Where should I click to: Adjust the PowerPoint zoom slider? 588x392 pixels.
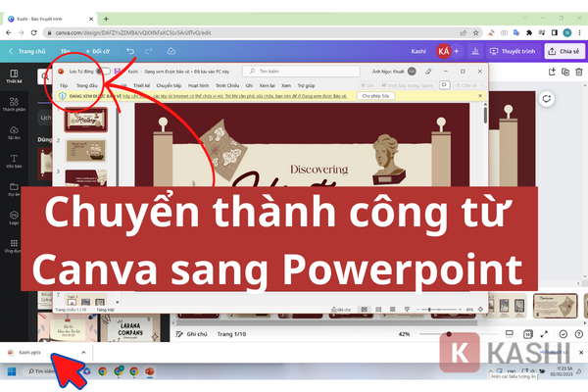438,310
